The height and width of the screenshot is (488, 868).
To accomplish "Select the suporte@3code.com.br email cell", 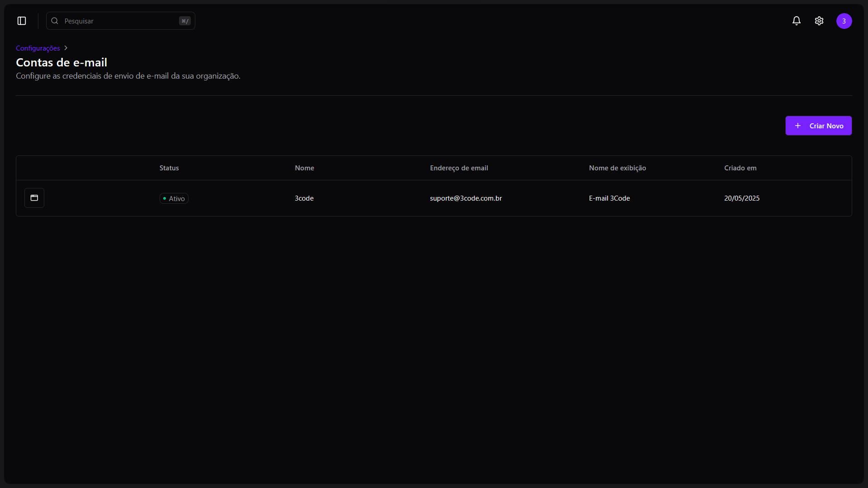I will tap(466, 198).
